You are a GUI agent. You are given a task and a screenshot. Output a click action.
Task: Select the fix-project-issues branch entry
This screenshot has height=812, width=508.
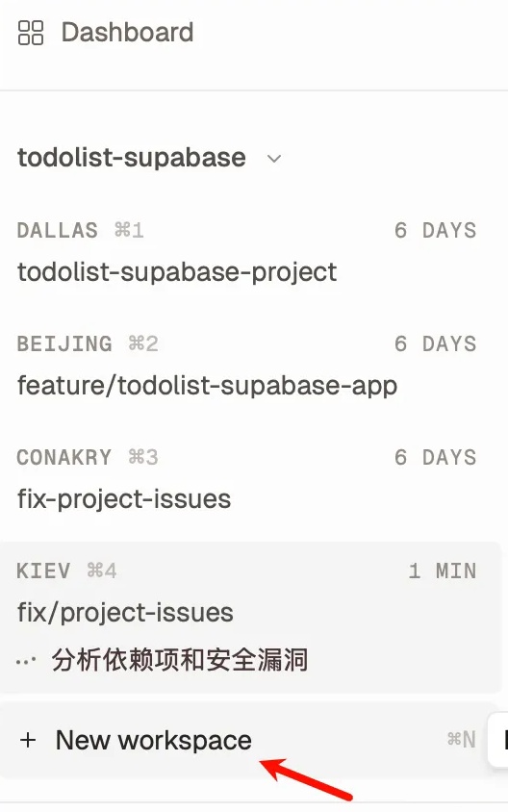tap(124, 499)
